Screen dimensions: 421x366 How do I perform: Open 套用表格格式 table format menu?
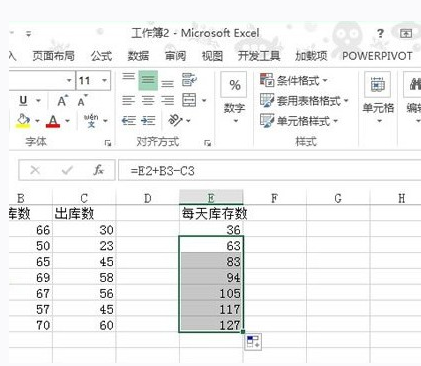point(304,100)
